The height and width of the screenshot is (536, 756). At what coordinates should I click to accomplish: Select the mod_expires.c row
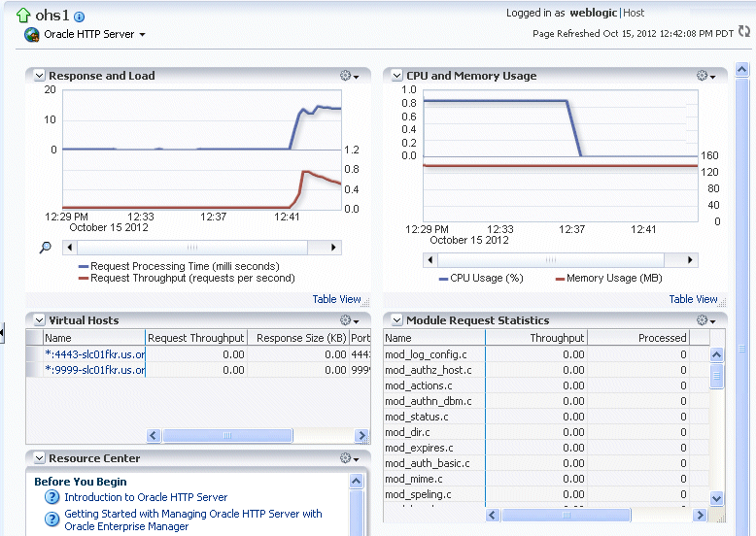[546, 448]
